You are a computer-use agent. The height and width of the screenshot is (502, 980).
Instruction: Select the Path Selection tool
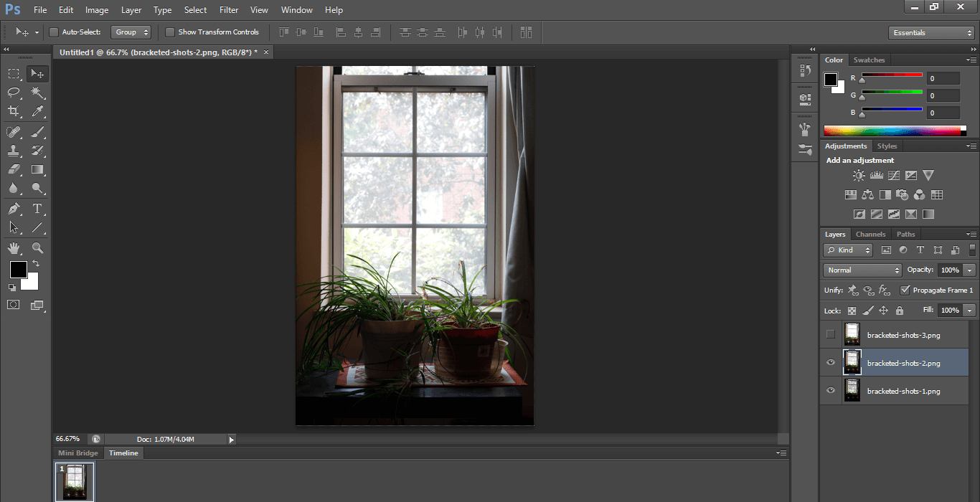coord(14,227)
